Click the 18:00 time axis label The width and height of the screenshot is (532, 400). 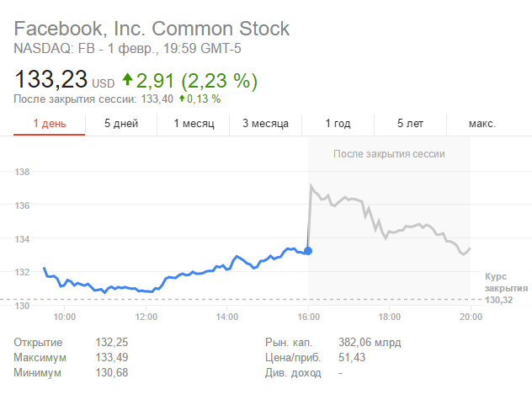tap(389, 317)
